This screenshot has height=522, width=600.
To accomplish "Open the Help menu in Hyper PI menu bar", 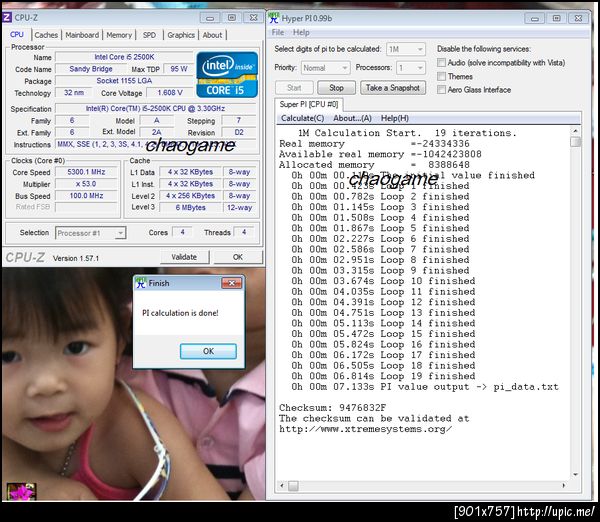I will click(301, 33).
